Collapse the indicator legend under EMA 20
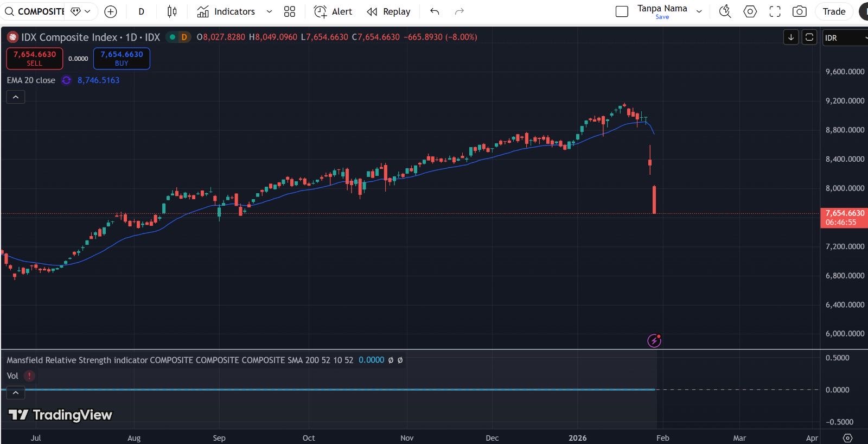Screen dimensions: 868x444 [x=16, y=97]
